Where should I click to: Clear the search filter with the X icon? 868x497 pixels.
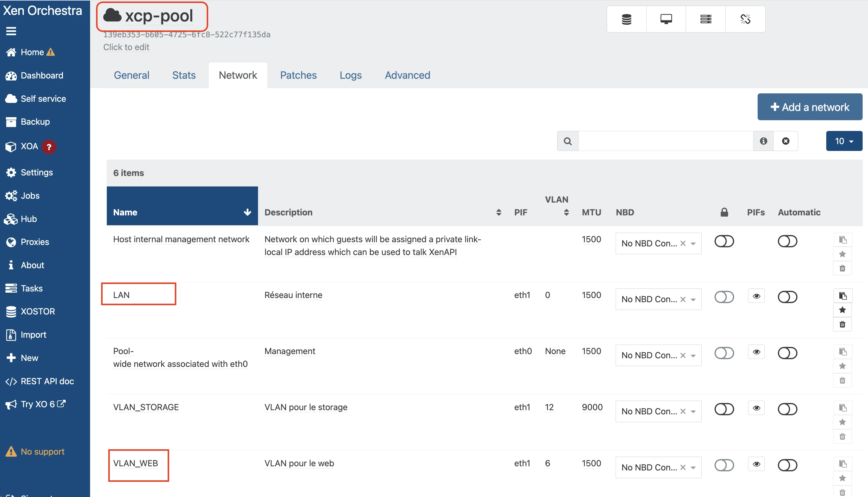(x=785, y=141)
